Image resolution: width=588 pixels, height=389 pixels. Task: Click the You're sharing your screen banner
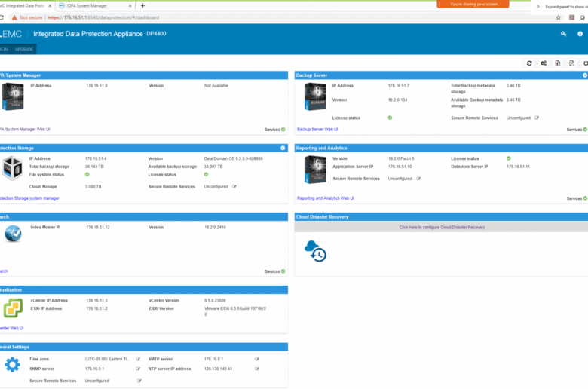click(x=473, y=4)
